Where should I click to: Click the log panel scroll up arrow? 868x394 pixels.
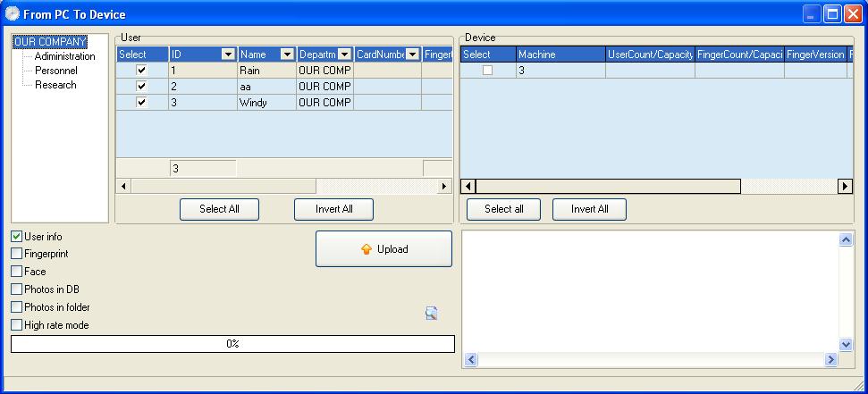(x=846, y=239)
